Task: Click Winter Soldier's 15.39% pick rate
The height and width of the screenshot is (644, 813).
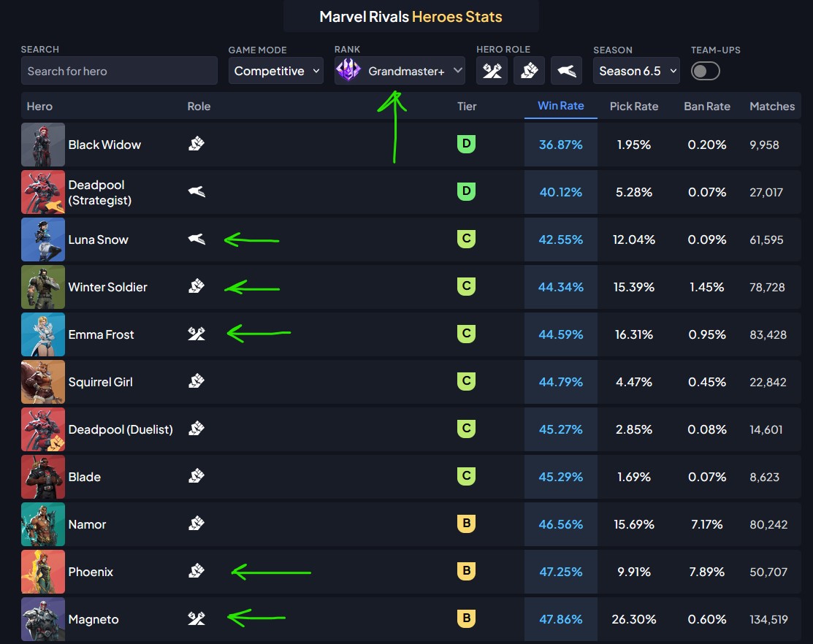Action: 633,287
